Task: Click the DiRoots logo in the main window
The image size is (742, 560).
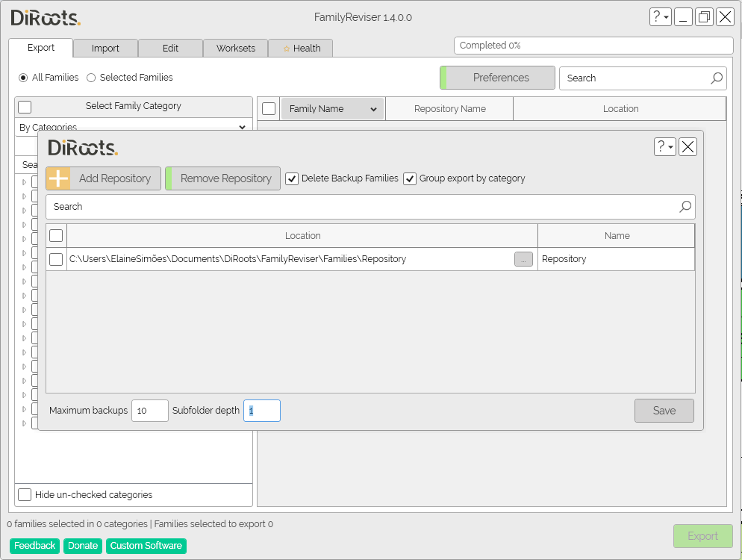Action: tap(43, 17)
